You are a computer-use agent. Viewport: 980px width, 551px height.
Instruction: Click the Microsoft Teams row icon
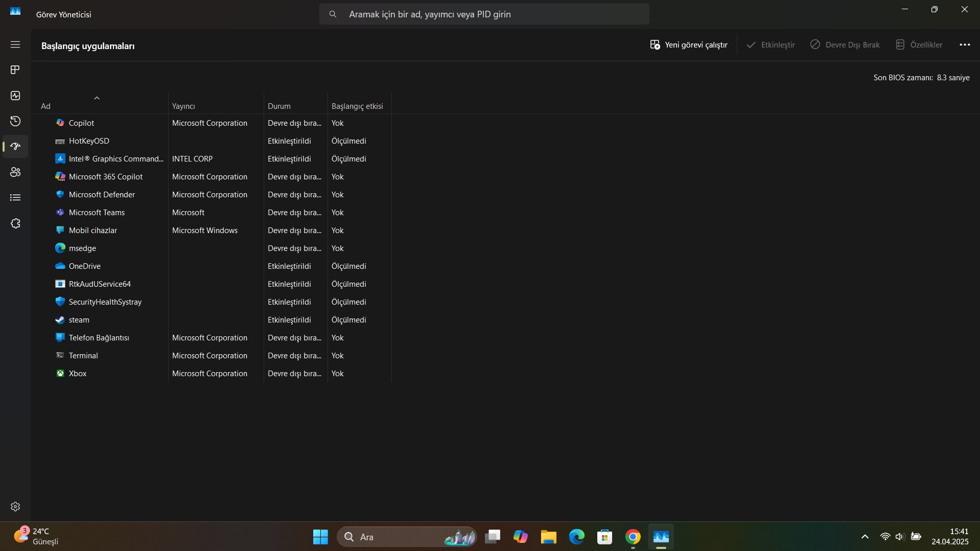[60, 212]
